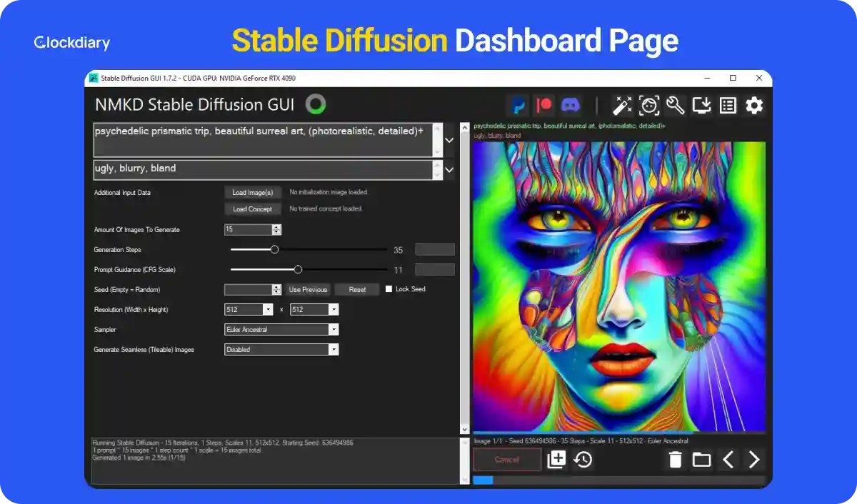857x504 pixels.
Task: Click the generation progress bar
Action: click(619, 480)
